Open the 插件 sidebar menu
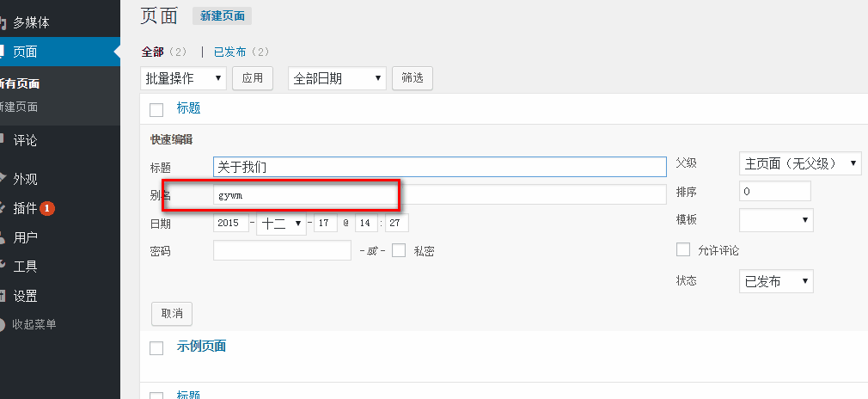868x399 pixels. pyautogui.click(x=25, y=208)
